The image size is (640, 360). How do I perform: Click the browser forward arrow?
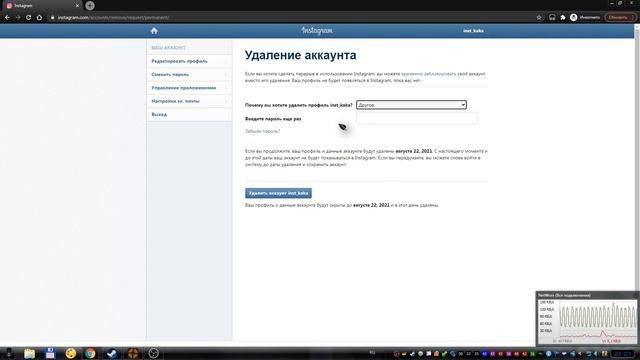pos(18,18)
